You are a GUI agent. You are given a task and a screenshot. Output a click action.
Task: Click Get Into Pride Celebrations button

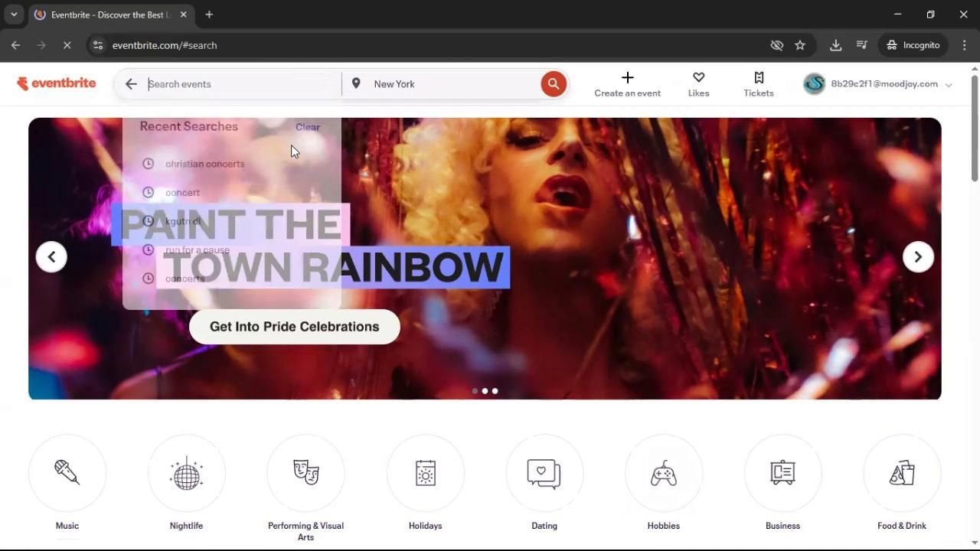click(294, 327)
